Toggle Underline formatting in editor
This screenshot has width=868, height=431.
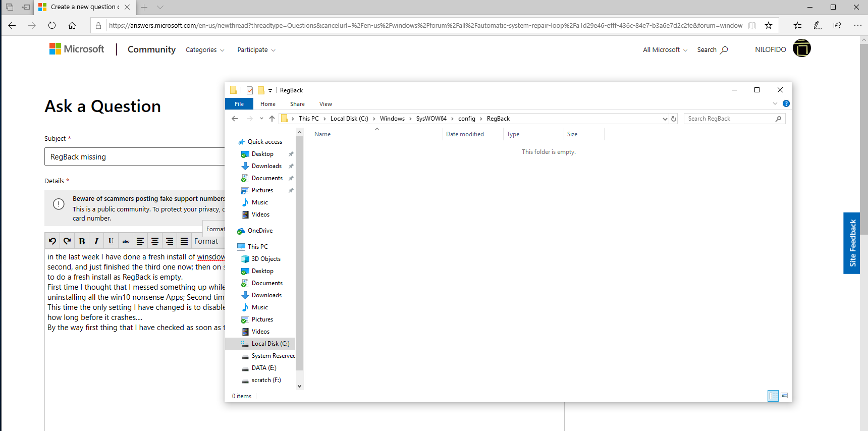point(111,241)
